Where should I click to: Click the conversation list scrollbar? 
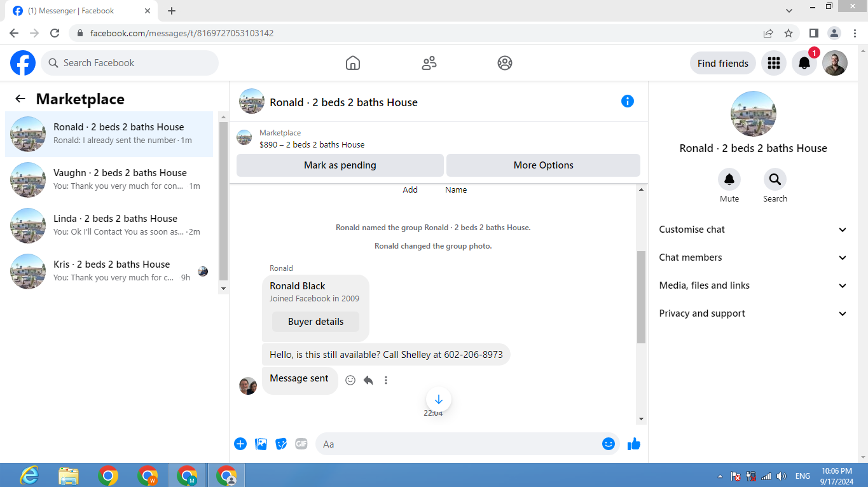pyautogui.click(x=223, y=201)
